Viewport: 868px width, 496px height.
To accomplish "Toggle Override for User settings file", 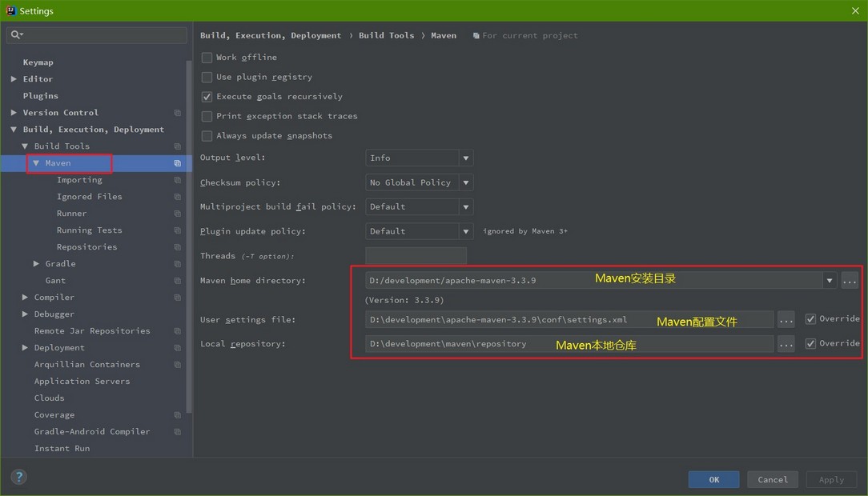I will pyautogui.click(x=810, y=319).
